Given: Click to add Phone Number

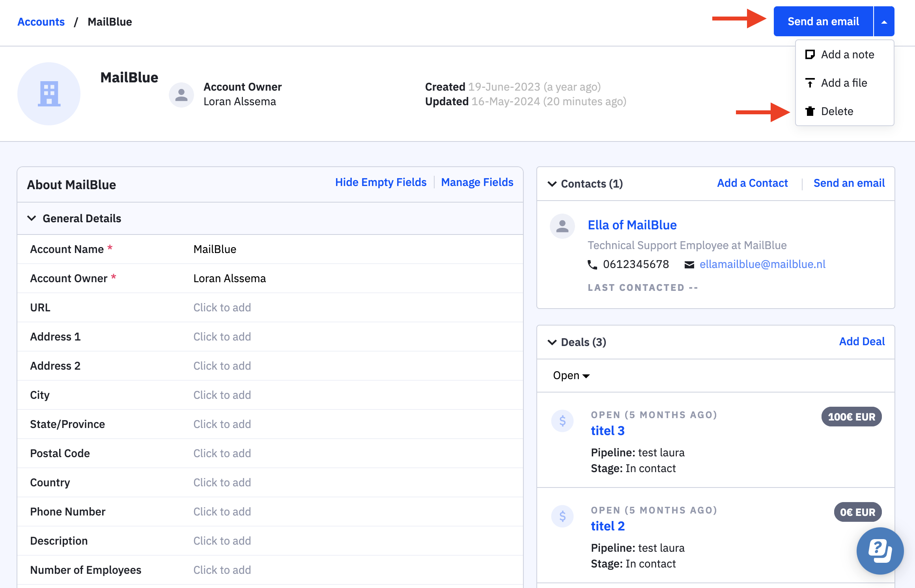Looking at the screenshot, I should point(222,512).
